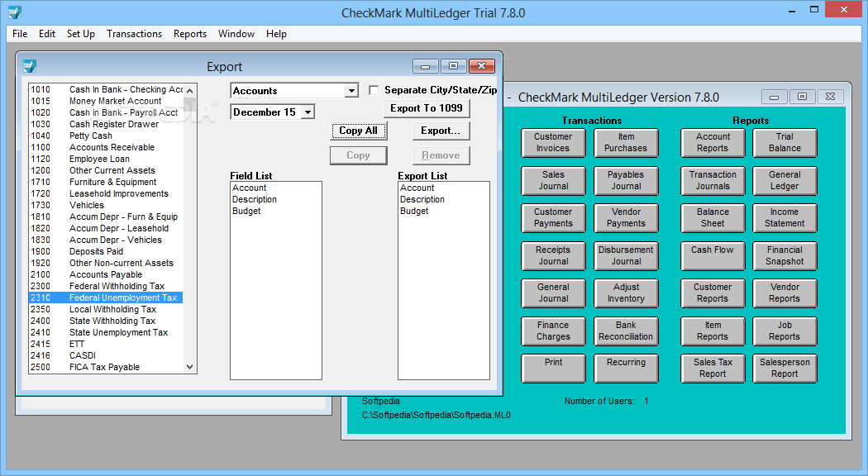
Task: Open Transaction Journals report
Action: point(713,180)
